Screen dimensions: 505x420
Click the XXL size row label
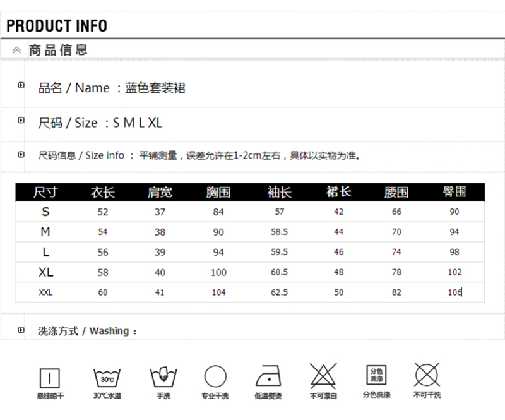45,292
